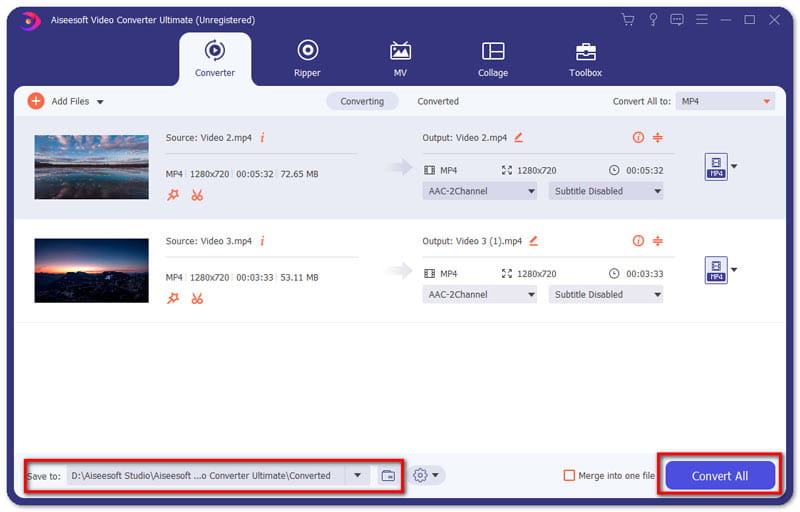Image resolution: width=800 pixels, height=512 pixels.
Task: Open AAC-2Channel audio dropdown for Video 2
Action: point(480,191)
